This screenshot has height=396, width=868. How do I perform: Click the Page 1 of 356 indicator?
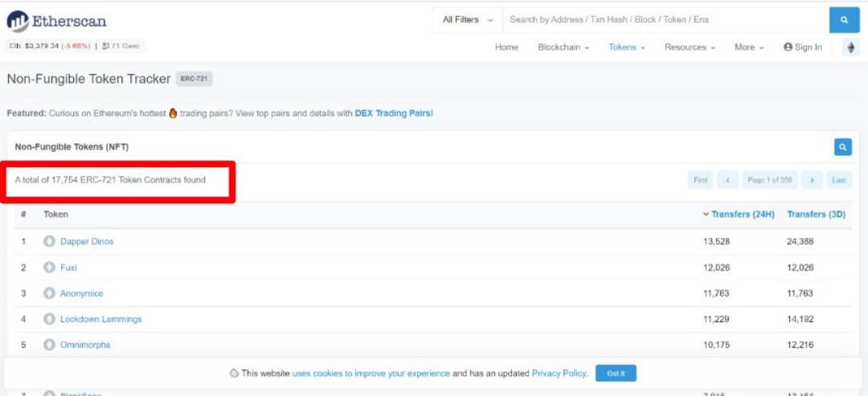[769, 180]
